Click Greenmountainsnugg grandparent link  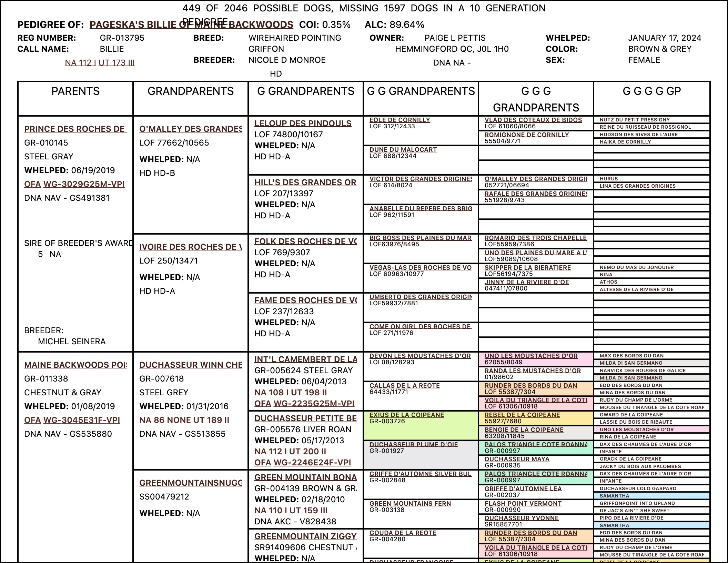190,483
